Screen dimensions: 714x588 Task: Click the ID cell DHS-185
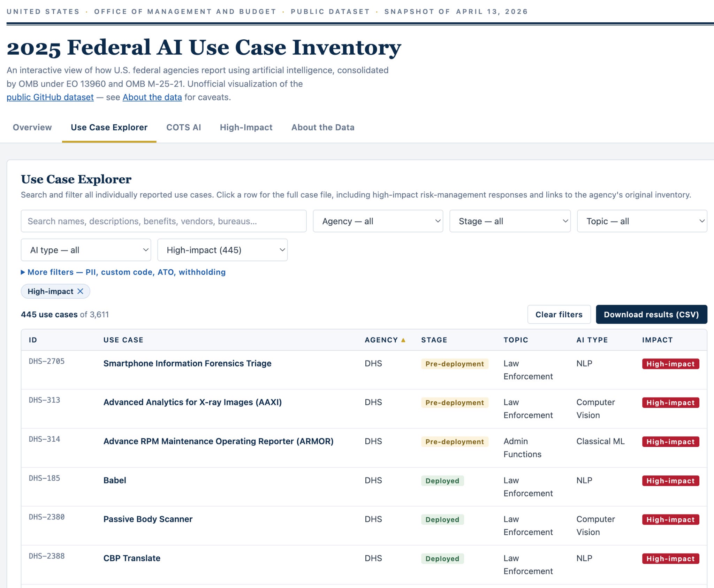[44, 478]
